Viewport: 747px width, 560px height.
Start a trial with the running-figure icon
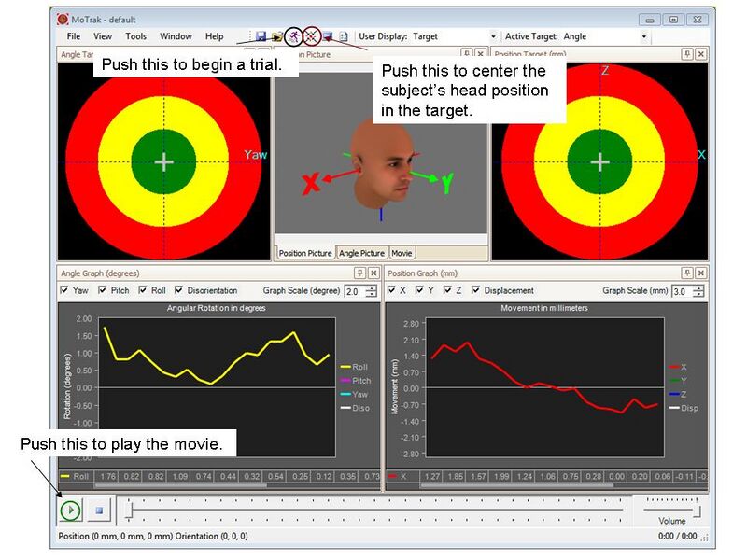293,36
